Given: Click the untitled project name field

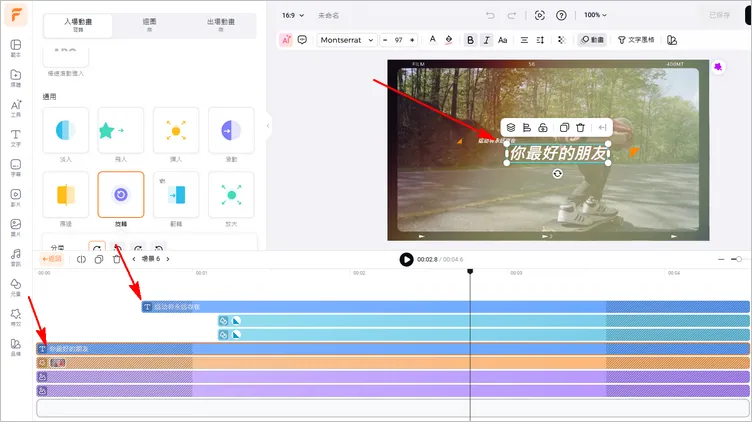Looking at the screenshot, I should [329, 15].
